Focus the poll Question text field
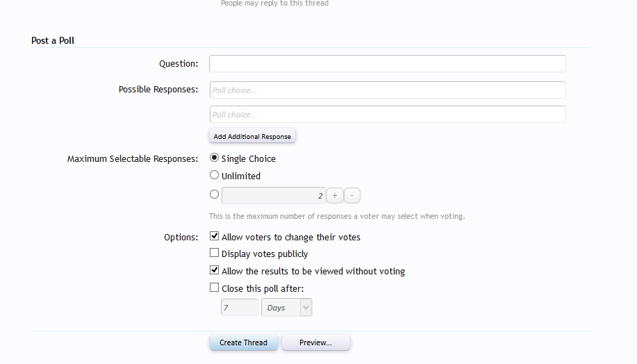The height and width of the screenshot is (364, 637). 387,64
